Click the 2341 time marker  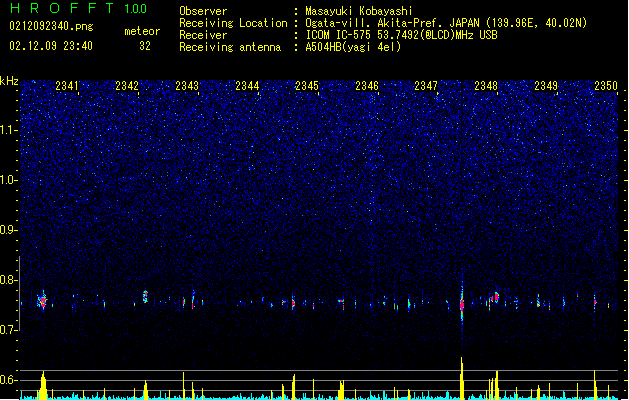coord(67,86)
